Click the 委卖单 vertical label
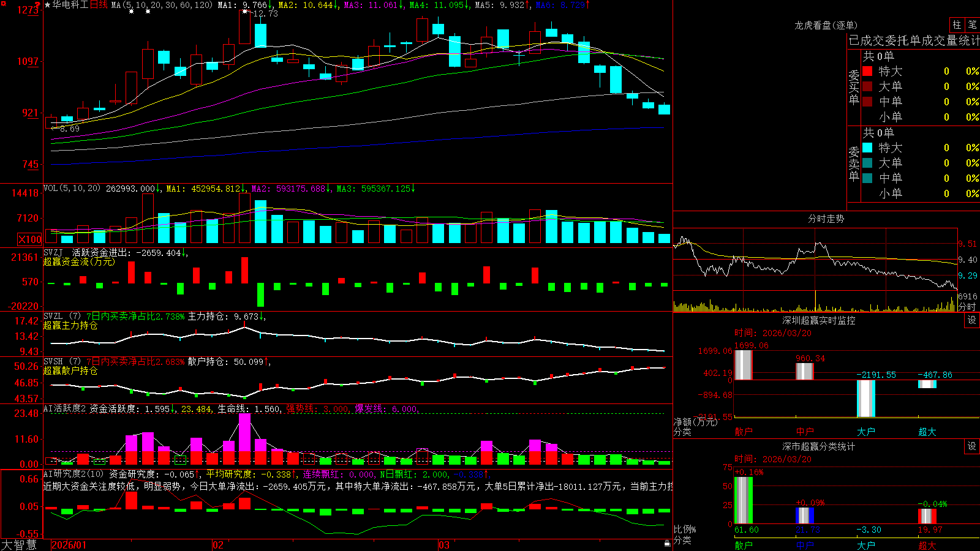980x551 pixels. click(854, 163)
